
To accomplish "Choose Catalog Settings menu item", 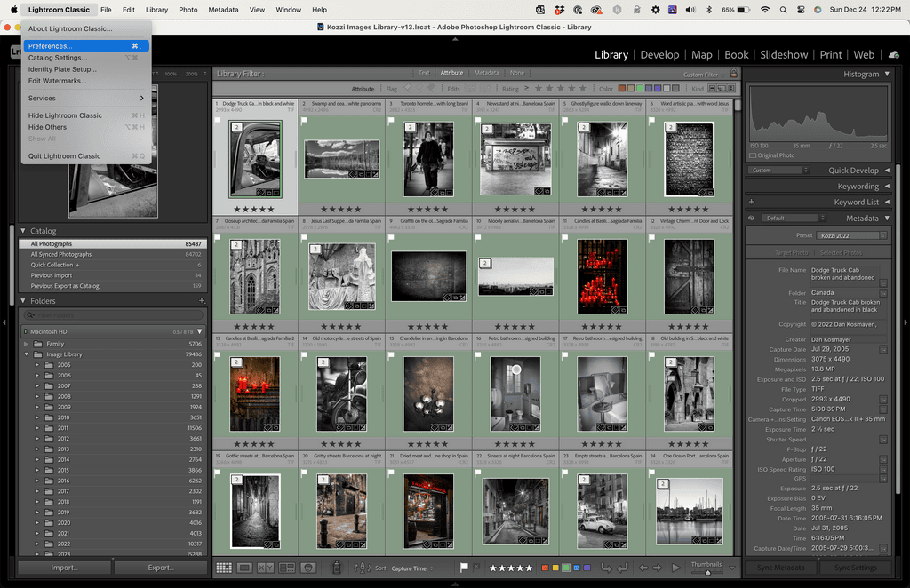I will tap(86, 58).
